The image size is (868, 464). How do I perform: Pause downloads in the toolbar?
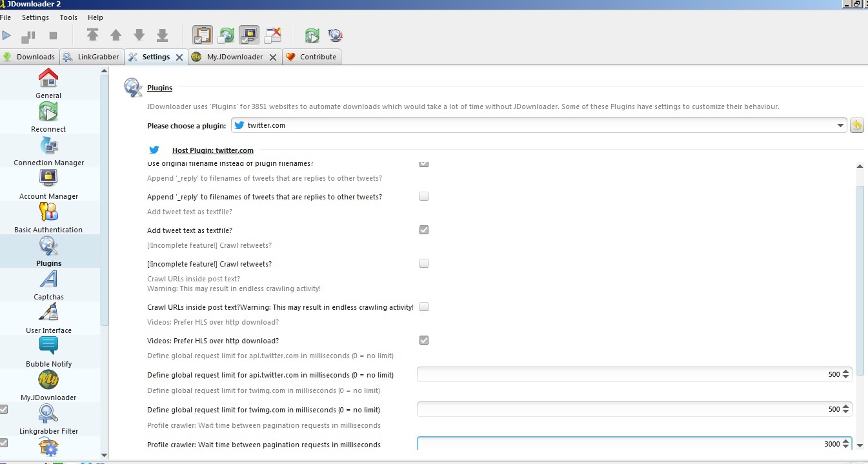click(28, 36)
